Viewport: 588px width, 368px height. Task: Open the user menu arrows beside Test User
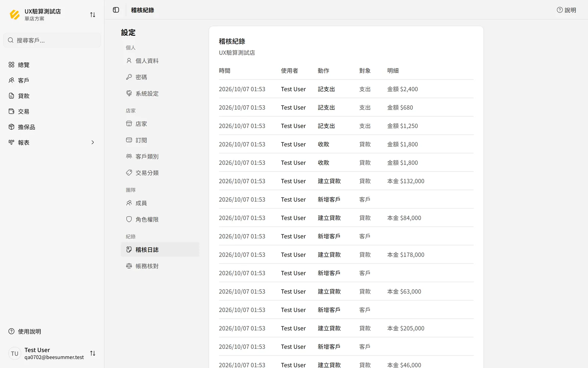pyautogui.click(x=93, y=353)
